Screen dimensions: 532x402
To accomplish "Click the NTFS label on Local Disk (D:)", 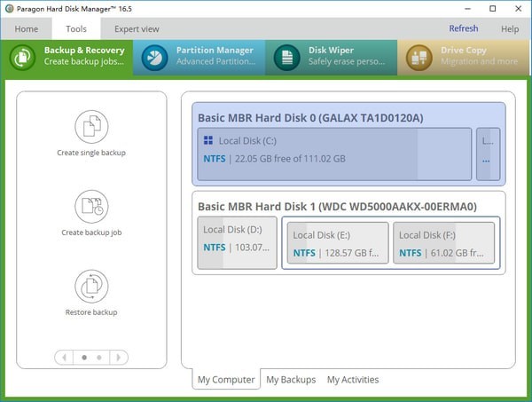I will coord(214,248).
